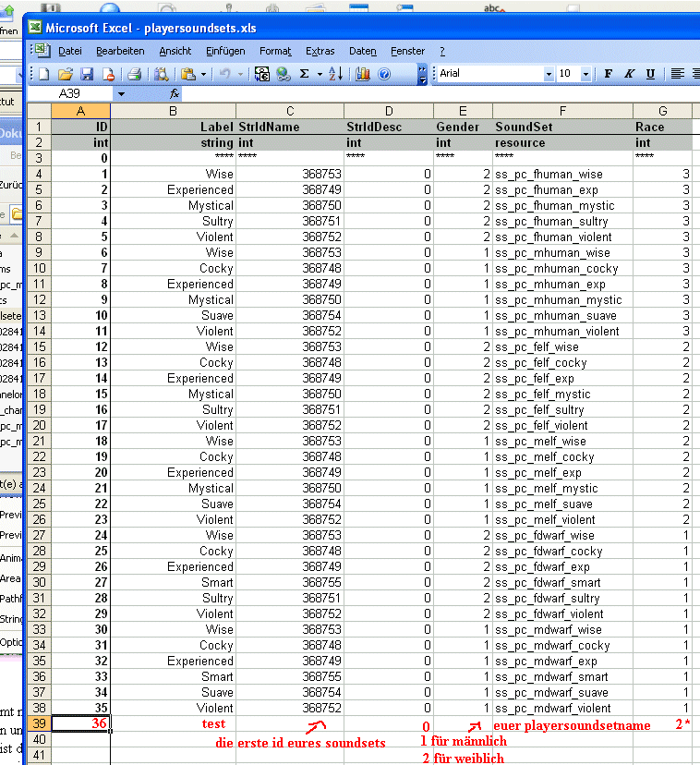Save the workbook with the floppy disk icon
Image resolution: width=700 pixels, height=765 pixels.
tap(86, 74)
